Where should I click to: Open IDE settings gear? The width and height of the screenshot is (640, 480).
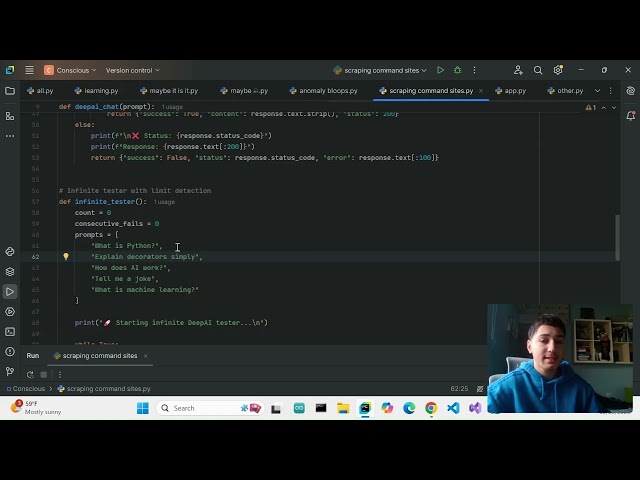558,70
